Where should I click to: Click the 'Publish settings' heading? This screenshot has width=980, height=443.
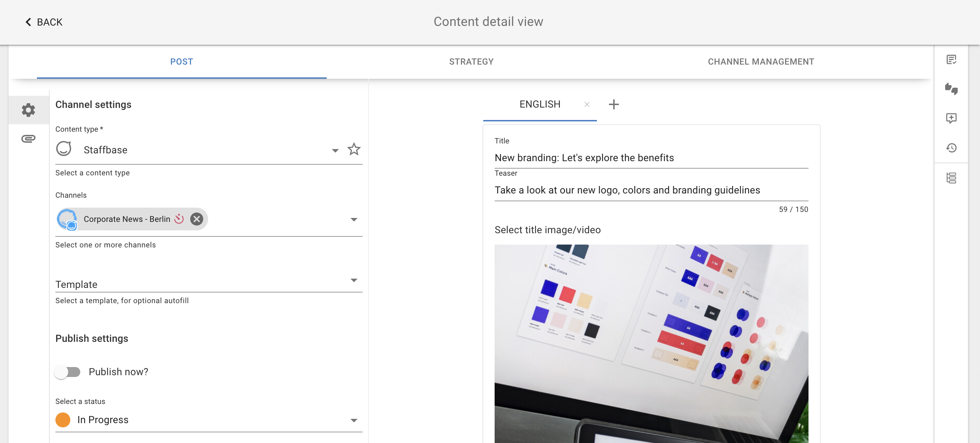tap(92, 338)
